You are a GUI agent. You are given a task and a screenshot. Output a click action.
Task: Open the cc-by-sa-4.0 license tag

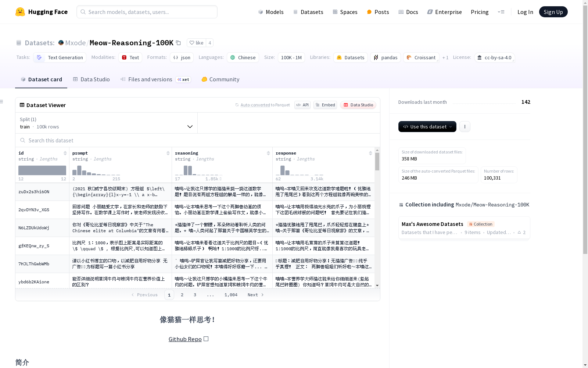click(x=494, y=57)
